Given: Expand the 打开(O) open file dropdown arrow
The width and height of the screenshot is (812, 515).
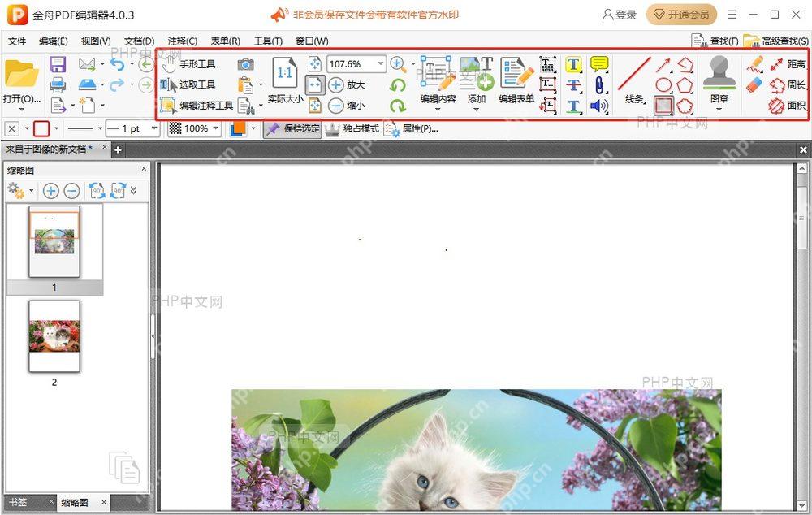Looking at the screenshot, I should pyautogui.click(x=21, y=110).
